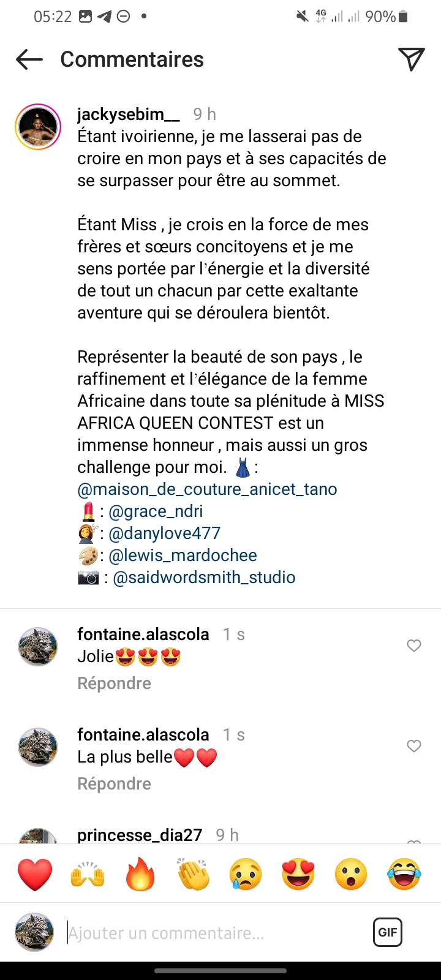Tap the back arrow icon
The image size is (441, 980).
coord(29,59)
